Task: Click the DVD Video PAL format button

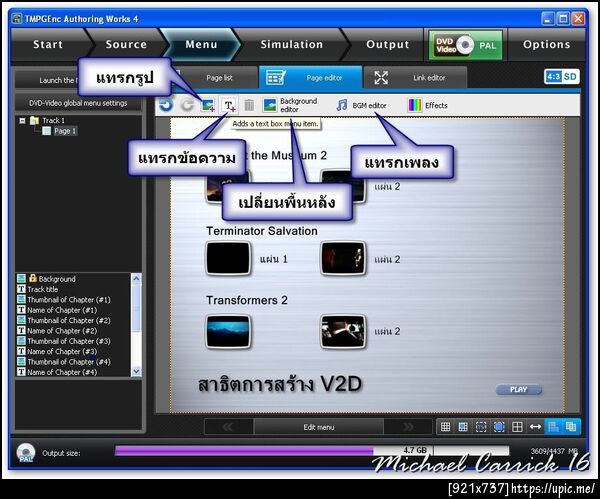Action: 465,46
